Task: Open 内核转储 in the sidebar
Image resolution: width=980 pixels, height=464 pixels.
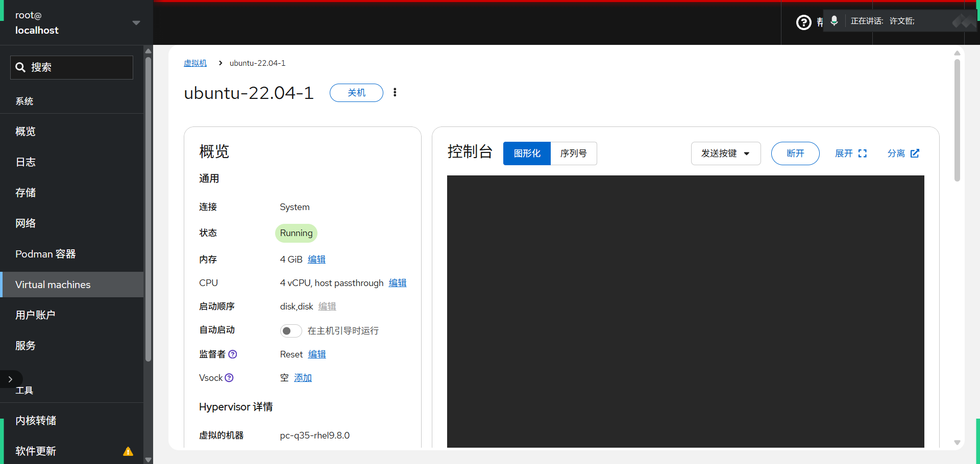Action: pyautogui.click(x=71, y=421)
